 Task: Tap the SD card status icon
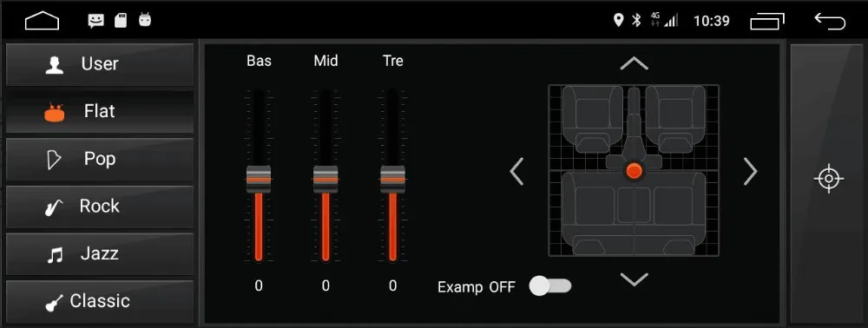coord(120,21)
